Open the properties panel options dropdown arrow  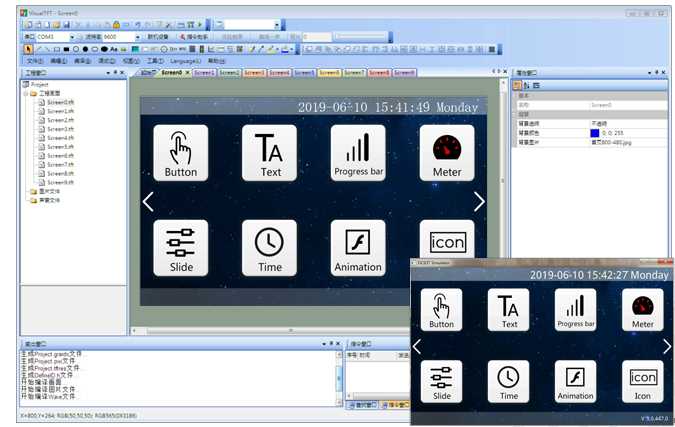click(649, 73)
